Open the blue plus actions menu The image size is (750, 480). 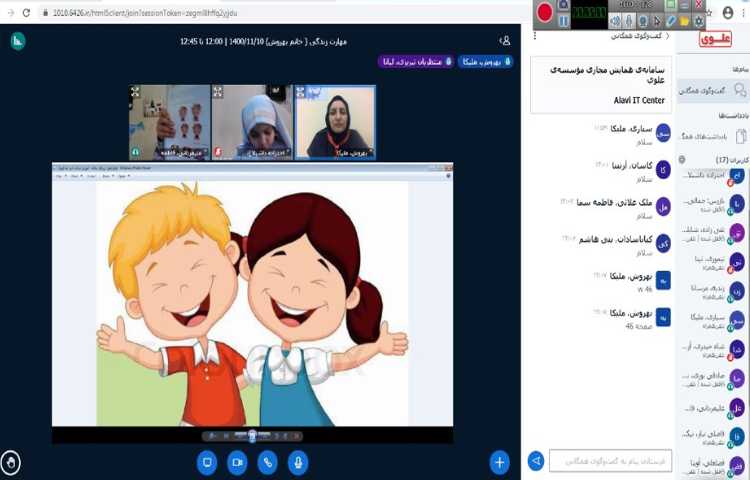click(x=499, y=462)
